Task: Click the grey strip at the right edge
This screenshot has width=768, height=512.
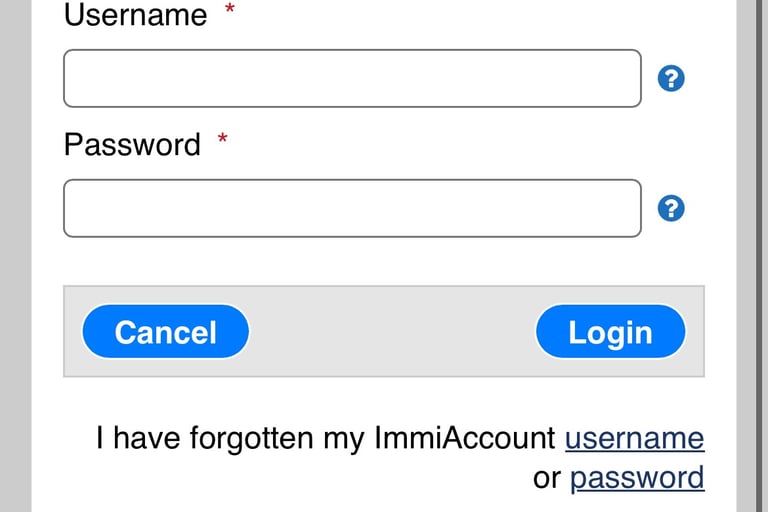Action: pos(751,256)
